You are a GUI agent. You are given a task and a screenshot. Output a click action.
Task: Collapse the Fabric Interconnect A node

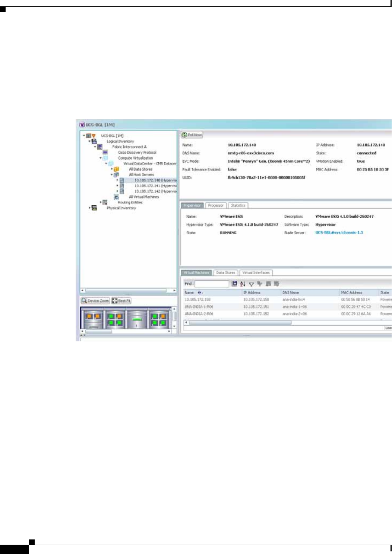click(95, 147)
